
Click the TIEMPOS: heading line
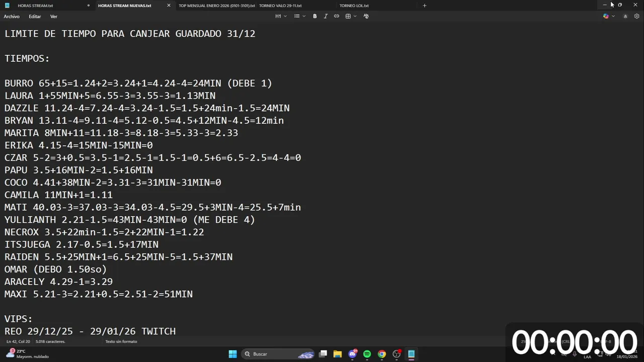[27, 58]
